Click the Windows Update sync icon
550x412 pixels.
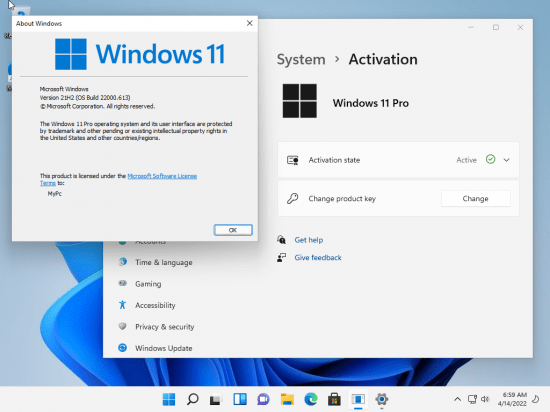(x=122, y=347)
